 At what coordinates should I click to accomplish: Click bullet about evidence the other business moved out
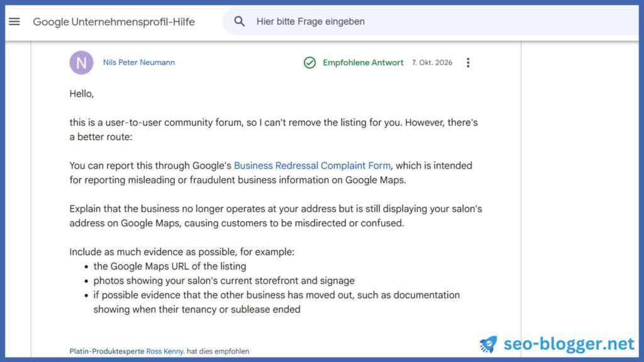(277, 302)
